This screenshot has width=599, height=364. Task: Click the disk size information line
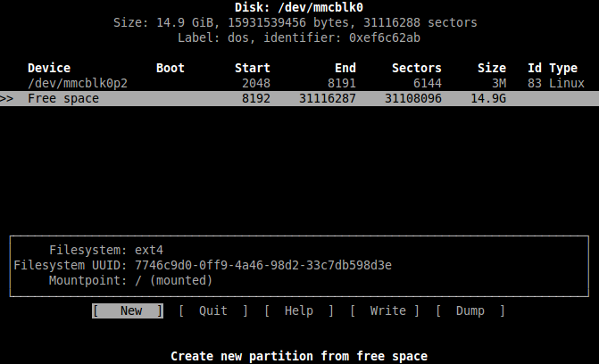pos(295,22)
